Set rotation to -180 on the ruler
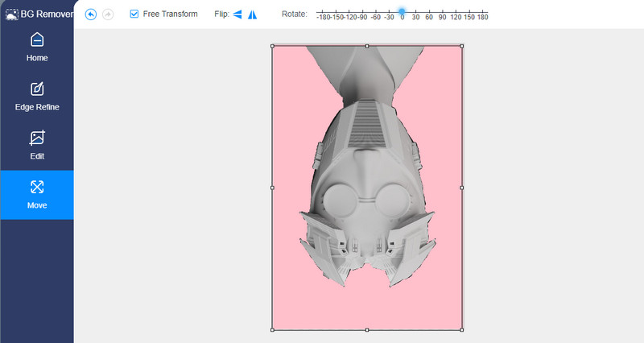 point(323,15)
